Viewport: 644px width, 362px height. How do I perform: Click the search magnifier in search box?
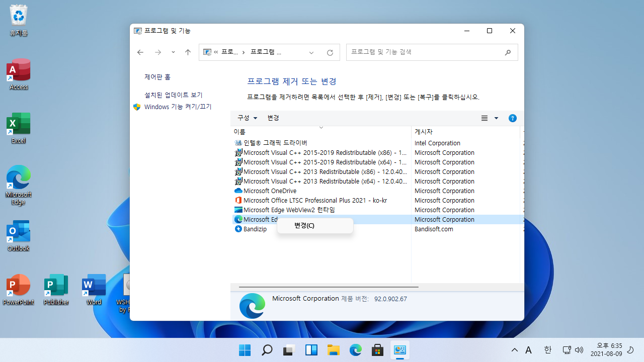pyautogui.click(x=508, y=52)
